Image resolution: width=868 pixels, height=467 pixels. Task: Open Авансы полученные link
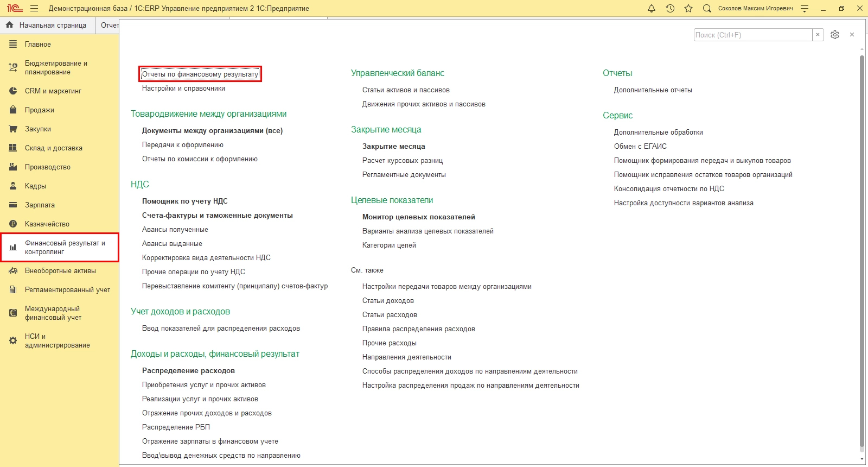point(175,230)
